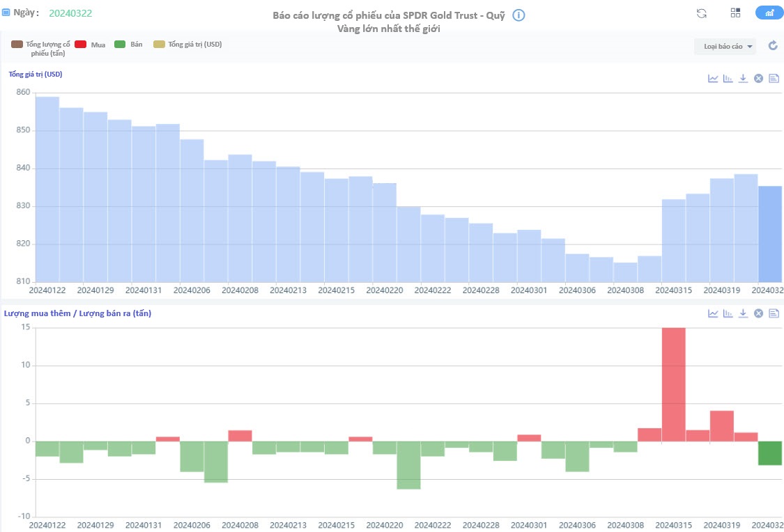Toggle the red Mua legend swatch
784x532 pixels.
(x=81, y=45)
